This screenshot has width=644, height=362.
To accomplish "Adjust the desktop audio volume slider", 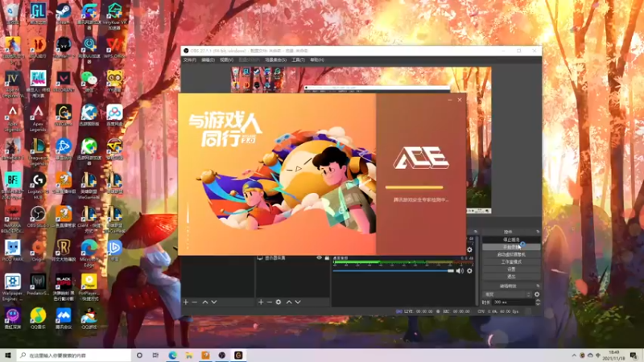I will (x=394, y=271).
